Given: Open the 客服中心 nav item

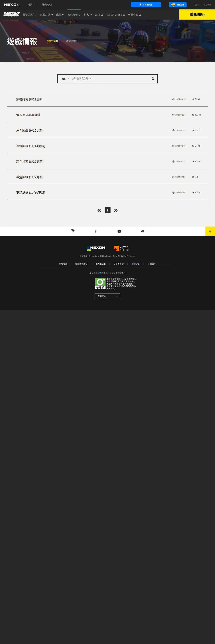Looking at the screenshot, I should pyautogui.click(x=134, y=15).
